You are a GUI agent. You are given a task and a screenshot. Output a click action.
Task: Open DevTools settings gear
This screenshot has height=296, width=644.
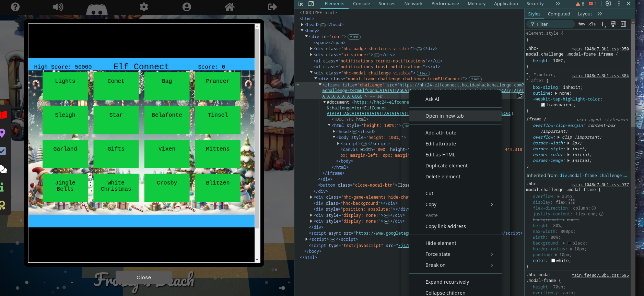[x=608, y=3]
